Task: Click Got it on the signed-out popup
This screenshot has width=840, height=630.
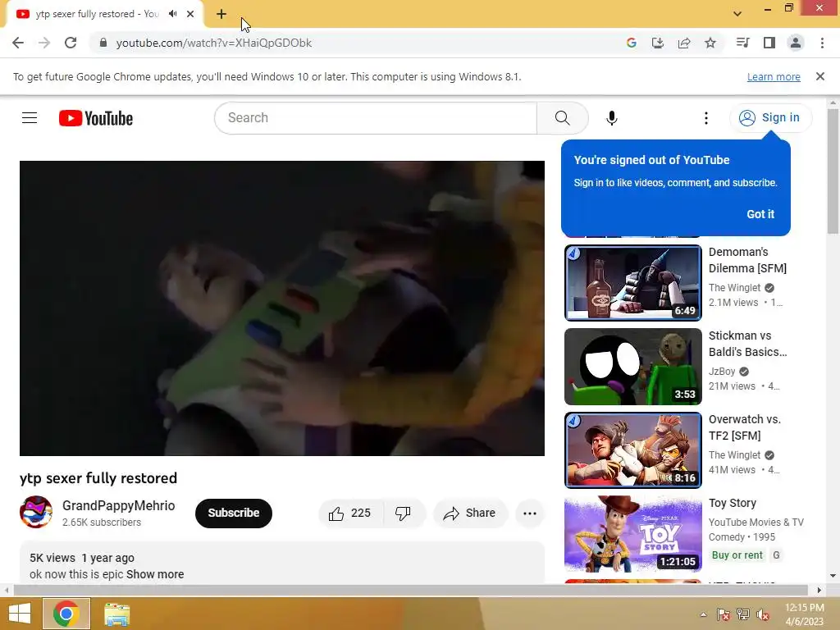Action: pos(760,214)
